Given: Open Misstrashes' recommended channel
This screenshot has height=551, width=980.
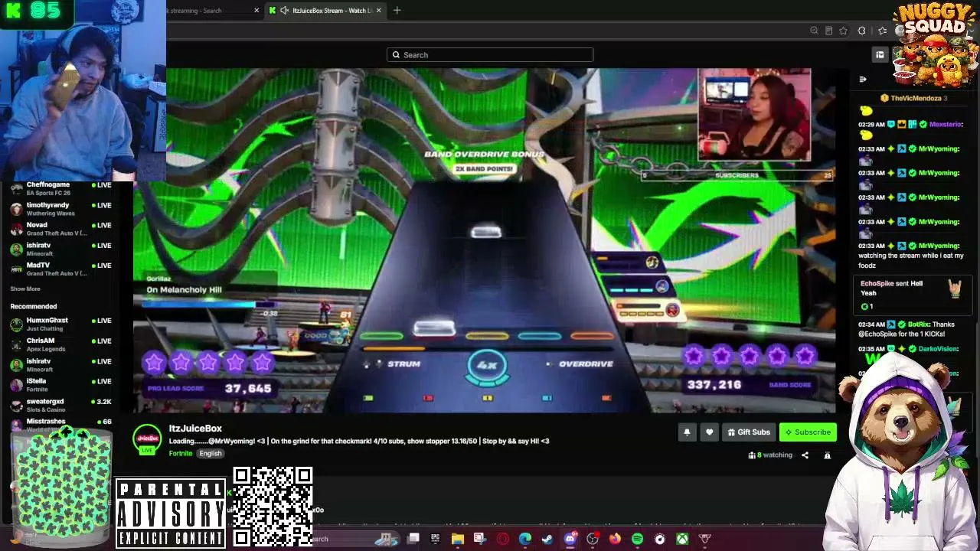Looking at the screenshot, I should [x=60, y=424].
